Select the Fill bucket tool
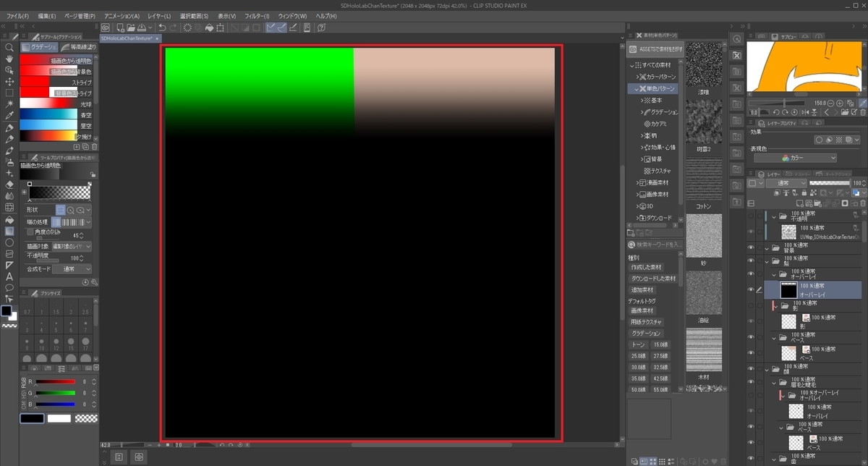This screenshot has width=868, height=466. (x=9, y=219)
